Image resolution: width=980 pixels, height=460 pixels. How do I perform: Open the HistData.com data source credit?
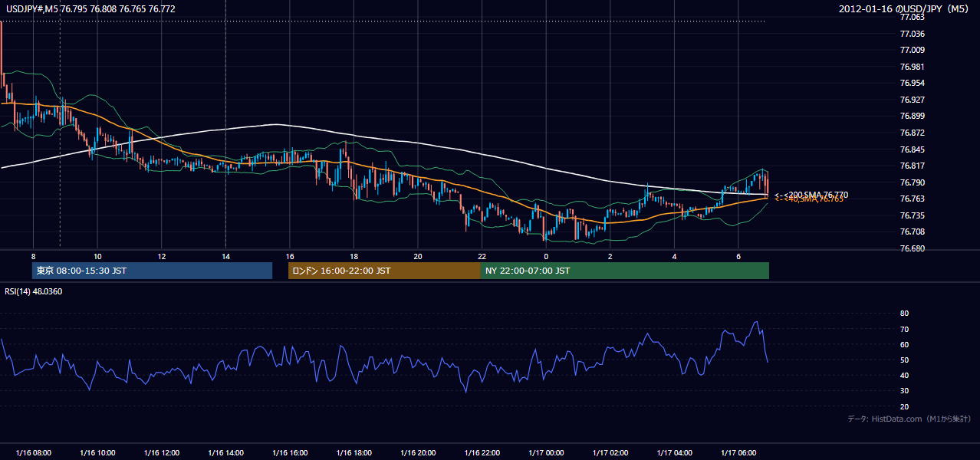pos(909,419)
